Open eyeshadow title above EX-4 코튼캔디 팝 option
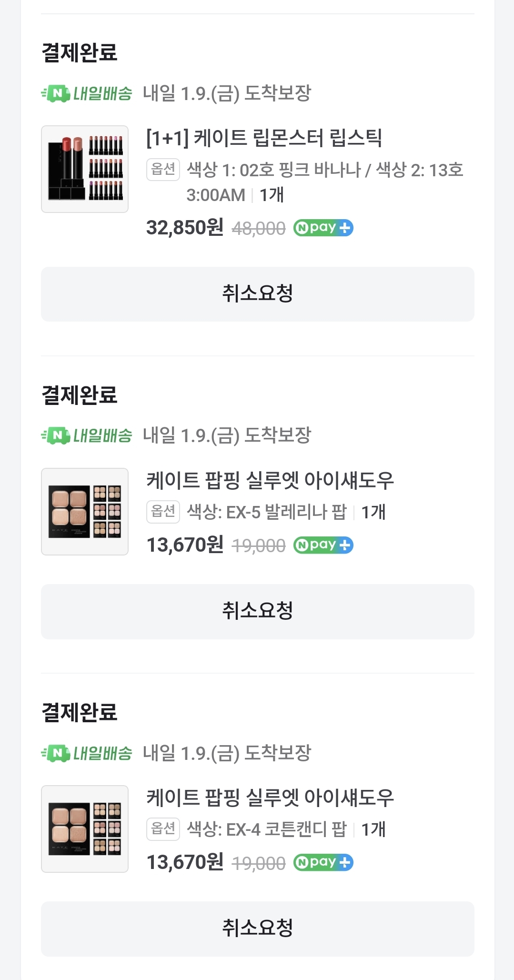This screenshot has height=980, width=514. [270, 798]
